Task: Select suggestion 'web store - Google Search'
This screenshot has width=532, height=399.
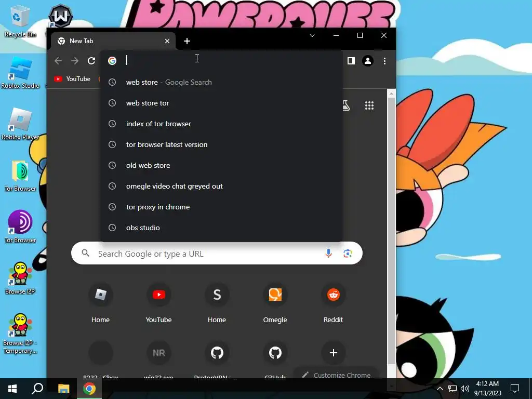Action: click(222, 82)
